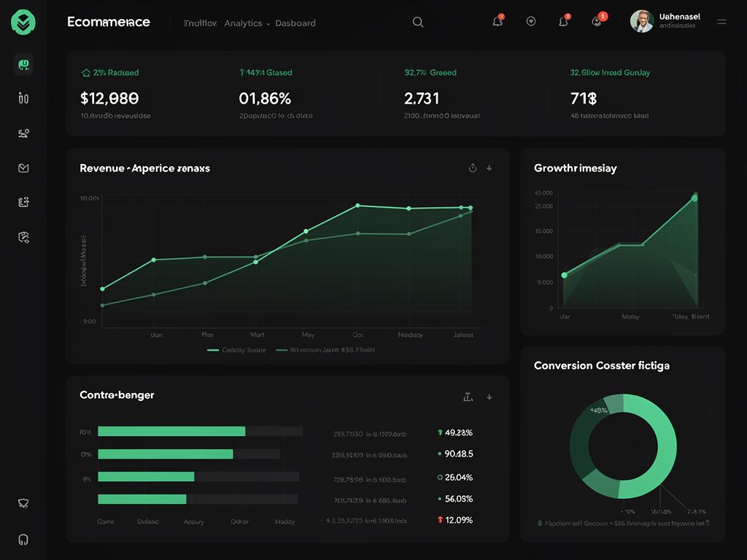Click the down arrow on the Contre-benger card
Screen dimensions: 747x560
point(489,397)
